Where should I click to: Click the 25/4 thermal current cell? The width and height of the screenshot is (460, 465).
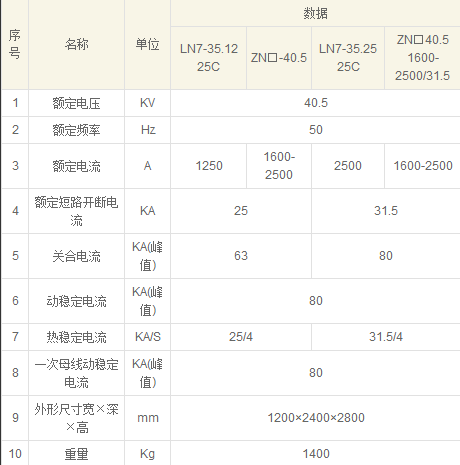click(241, 337)
